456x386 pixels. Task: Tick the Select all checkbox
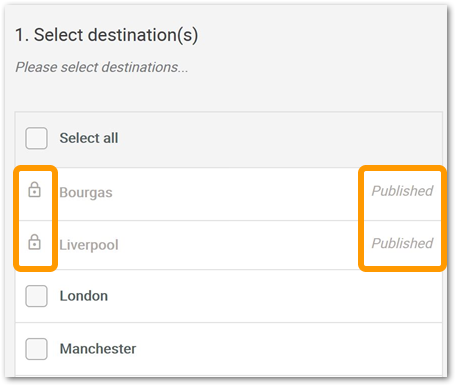[36, 138]
